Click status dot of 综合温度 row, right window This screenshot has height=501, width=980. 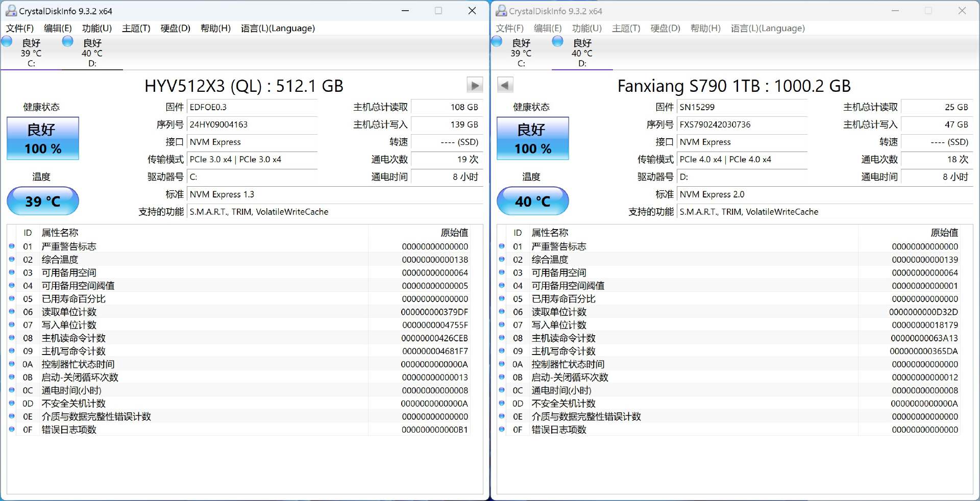coord(502,259)
